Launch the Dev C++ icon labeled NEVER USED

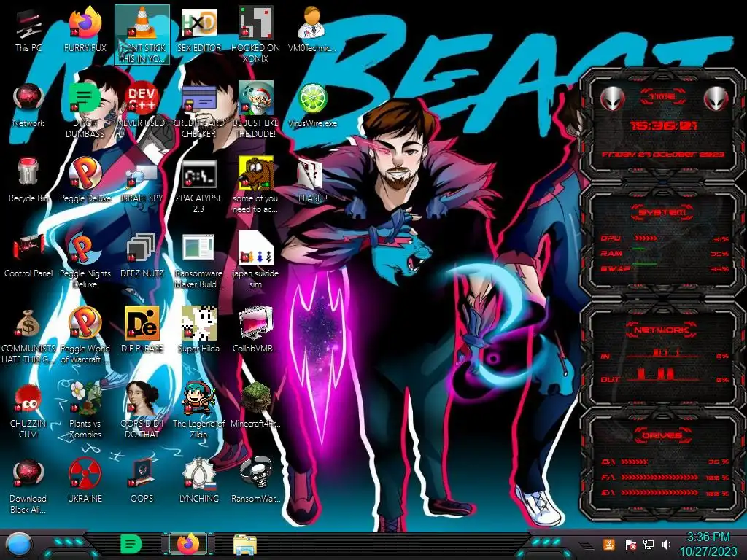coord(142,98)
